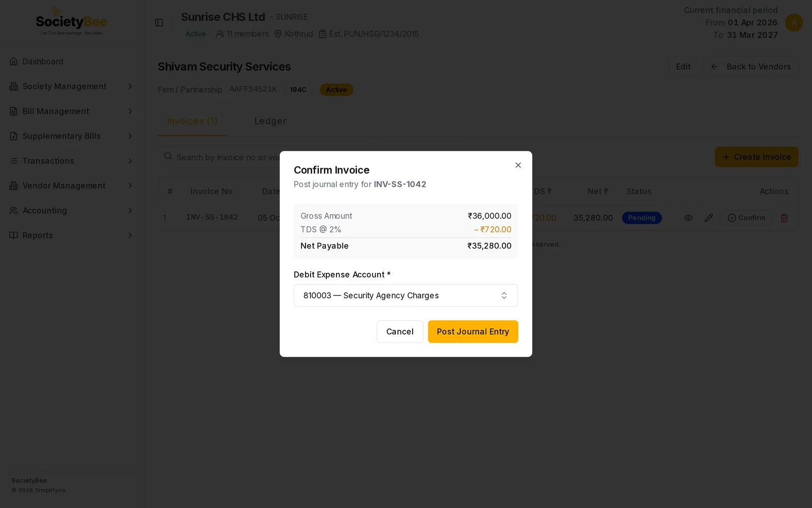
Task: Click SocietyBee logo
Action: coord(71,21)
